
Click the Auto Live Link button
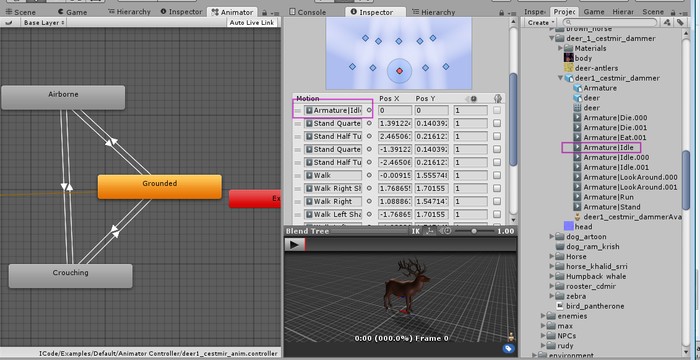click(x=253, y=22)
